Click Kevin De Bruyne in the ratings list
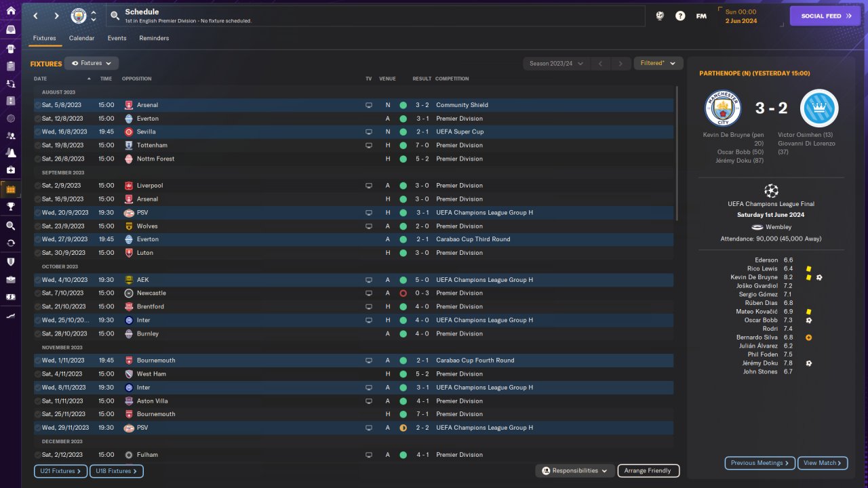Viewport: 868px width, 488px height. coord(754,277)
